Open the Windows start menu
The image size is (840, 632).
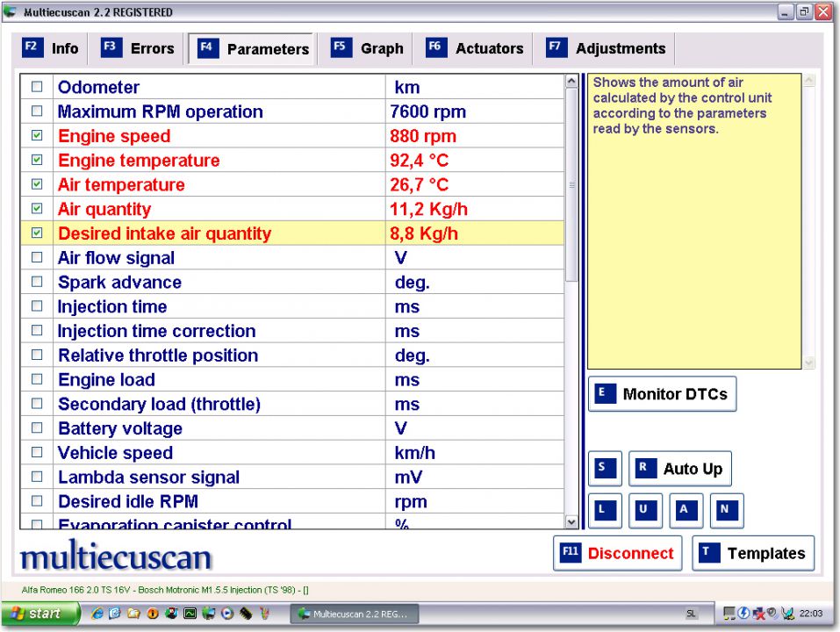coord(40,614)
